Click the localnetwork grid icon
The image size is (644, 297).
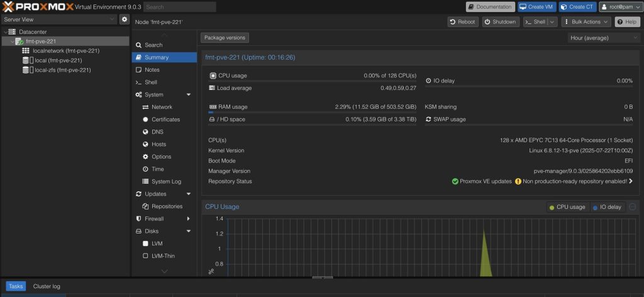pos(25,51)
